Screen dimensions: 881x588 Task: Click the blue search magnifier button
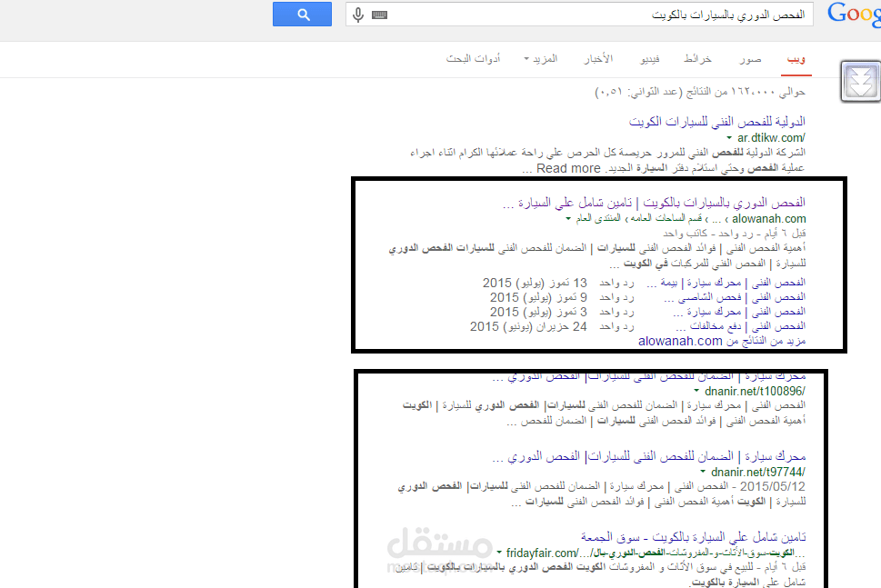click(302, 14)
